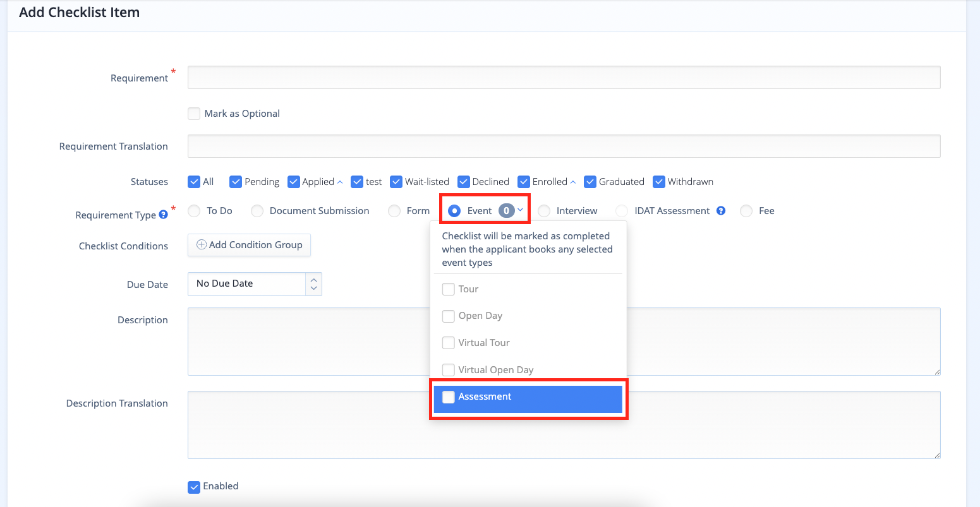Screen dimensions: 980x507
Task: Select the Document Submission radio button
Action: [x=257, y=211]
